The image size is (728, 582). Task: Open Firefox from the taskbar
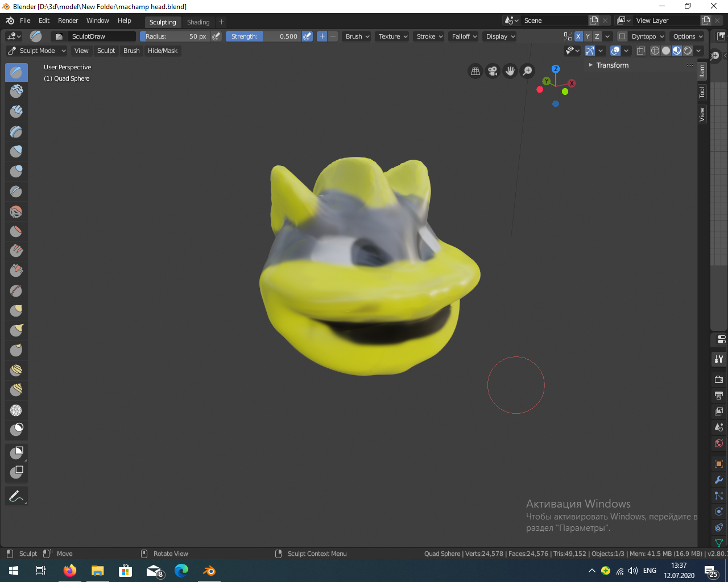coord(70,571)
